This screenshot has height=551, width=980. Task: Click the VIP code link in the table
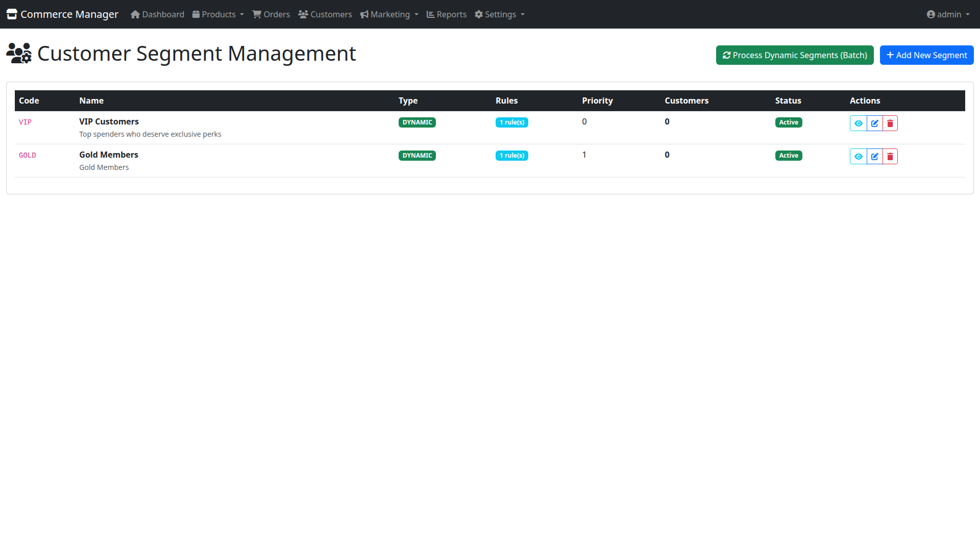coord(25,122)
